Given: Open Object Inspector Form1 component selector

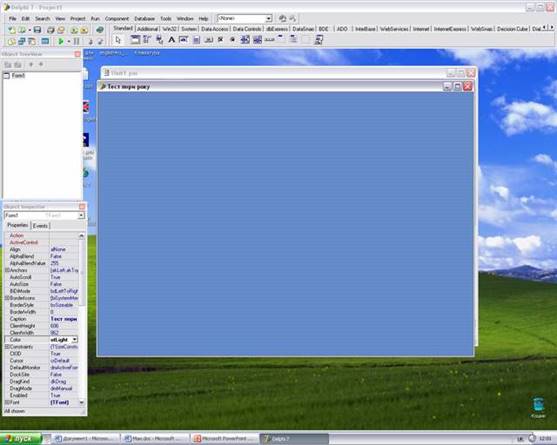Looking at the screenshot, I should pyautogui.click(x=44, y=215).
